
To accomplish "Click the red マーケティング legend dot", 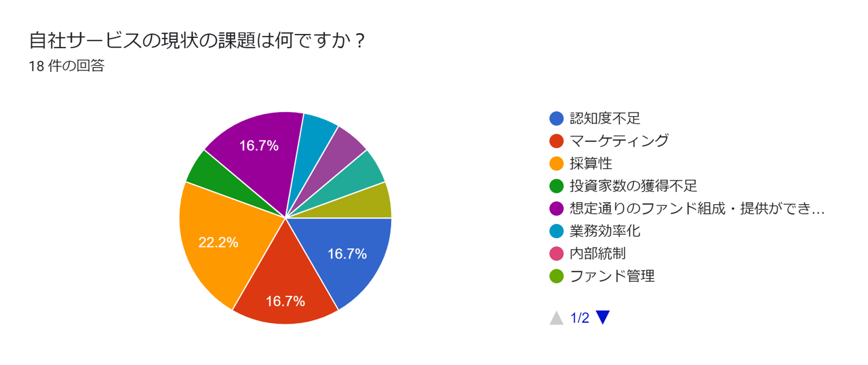I will [x=557, y=140].
